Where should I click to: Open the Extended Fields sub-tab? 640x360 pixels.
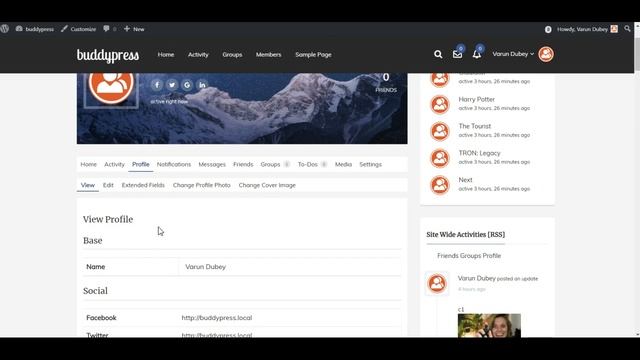pyautogui.click(x=143, y=185)
